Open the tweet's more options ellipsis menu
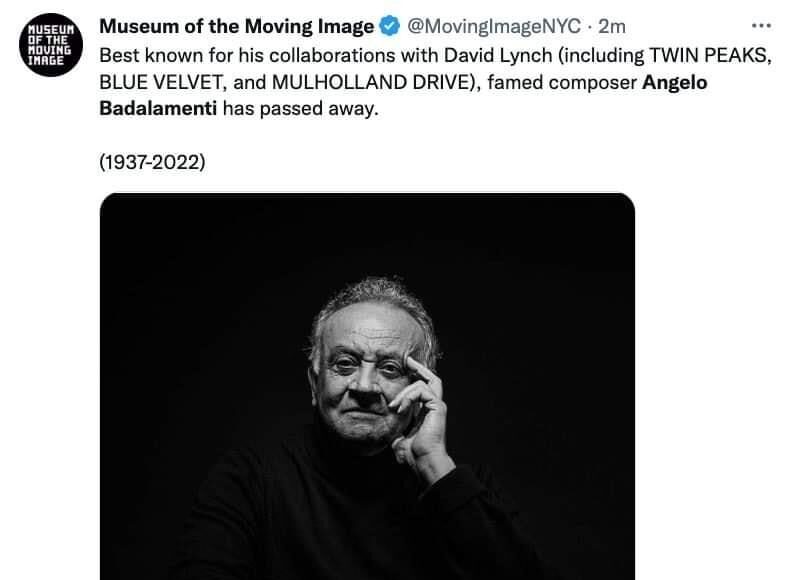This screenshot has height=580, width=792. [760, 25]
